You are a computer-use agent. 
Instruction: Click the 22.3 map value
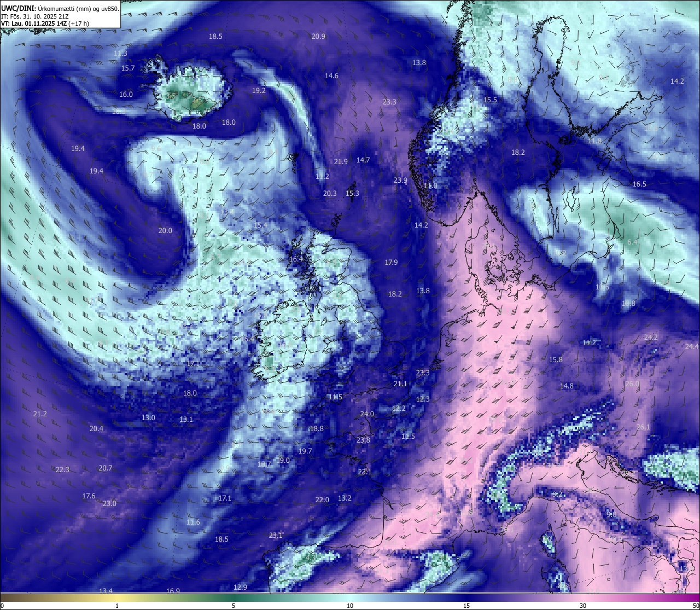tap(62, 470)
